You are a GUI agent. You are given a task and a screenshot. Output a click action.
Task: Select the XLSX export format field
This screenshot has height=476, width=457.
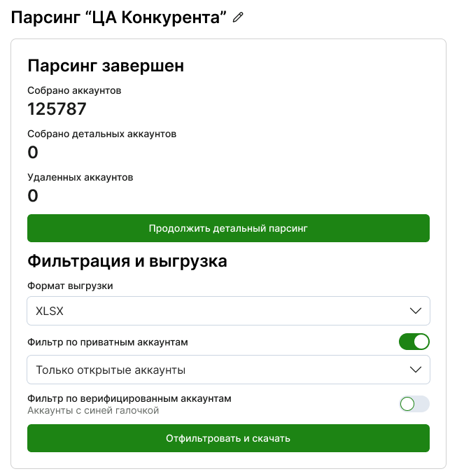[x=210, y=311]
